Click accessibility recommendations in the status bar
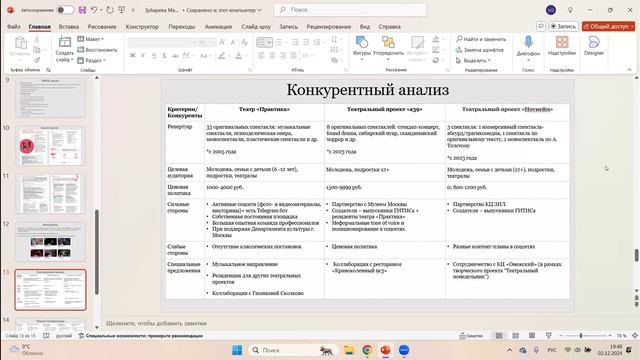Screen dimensions: 640x360 coord(141,336)
